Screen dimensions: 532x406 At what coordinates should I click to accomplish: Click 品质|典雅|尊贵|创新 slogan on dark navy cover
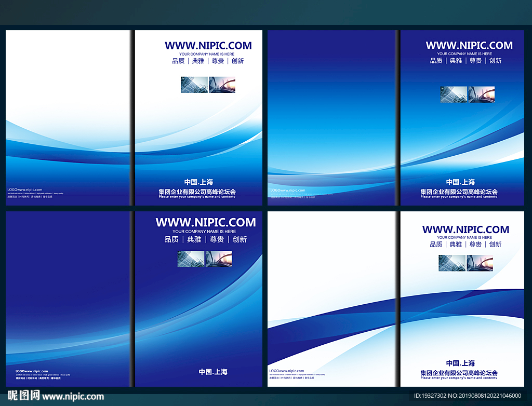click(206, 239)
